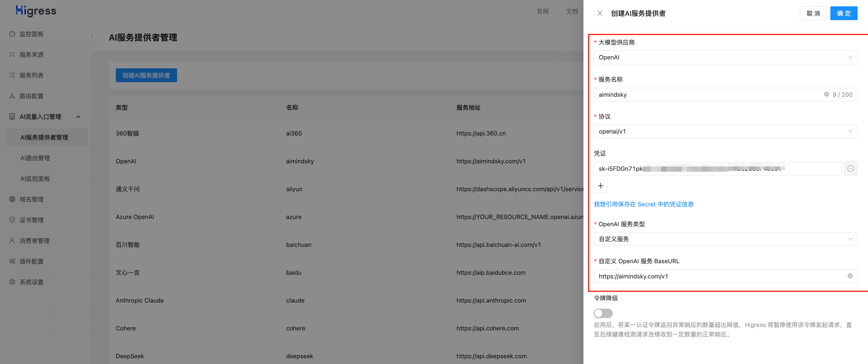Open the 文档 link in the header
Screen dimensions: 868x364
click(572, 11)
